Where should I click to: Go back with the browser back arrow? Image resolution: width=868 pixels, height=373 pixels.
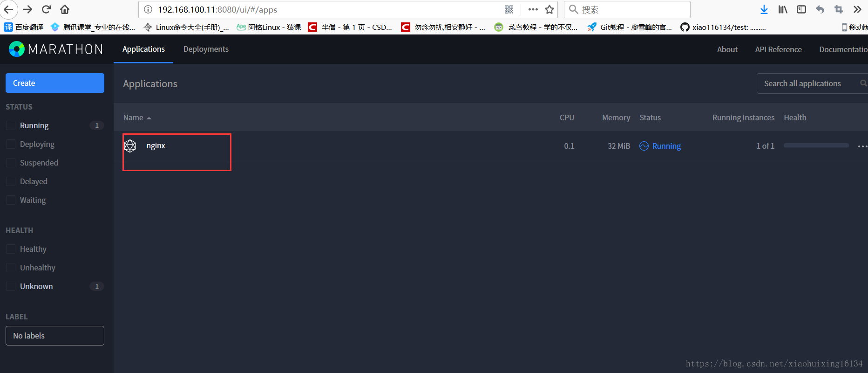8,9
